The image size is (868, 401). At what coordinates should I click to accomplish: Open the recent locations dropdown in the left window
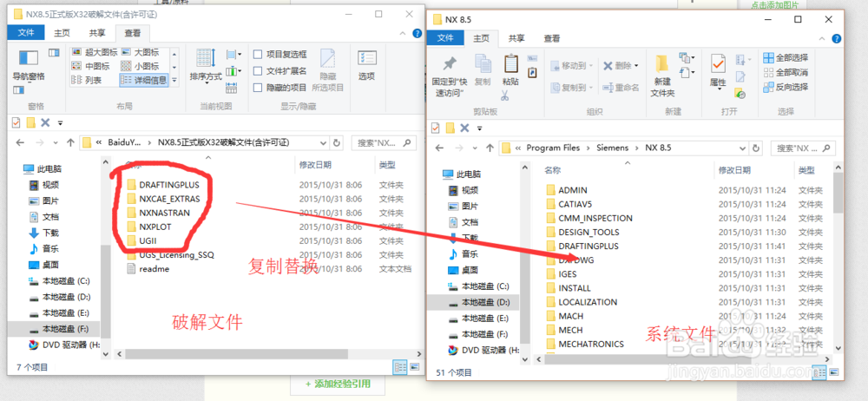click(55, 143)
